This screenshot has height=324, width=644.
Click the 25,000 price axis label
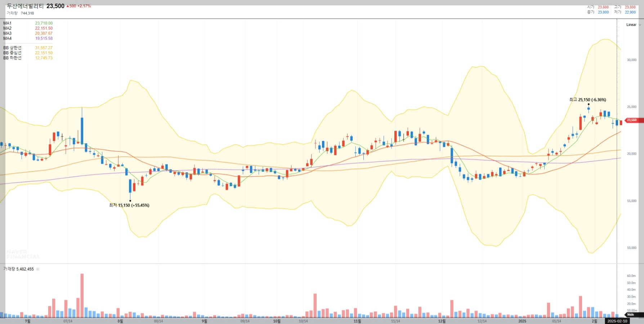632,107
